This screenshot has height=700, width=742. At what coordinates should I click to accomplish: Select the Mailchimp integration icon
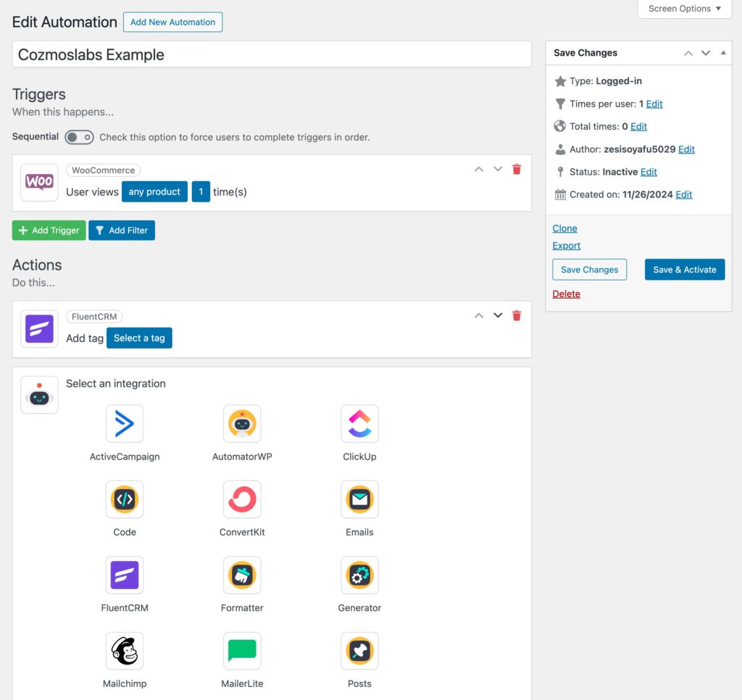[125, 651]
